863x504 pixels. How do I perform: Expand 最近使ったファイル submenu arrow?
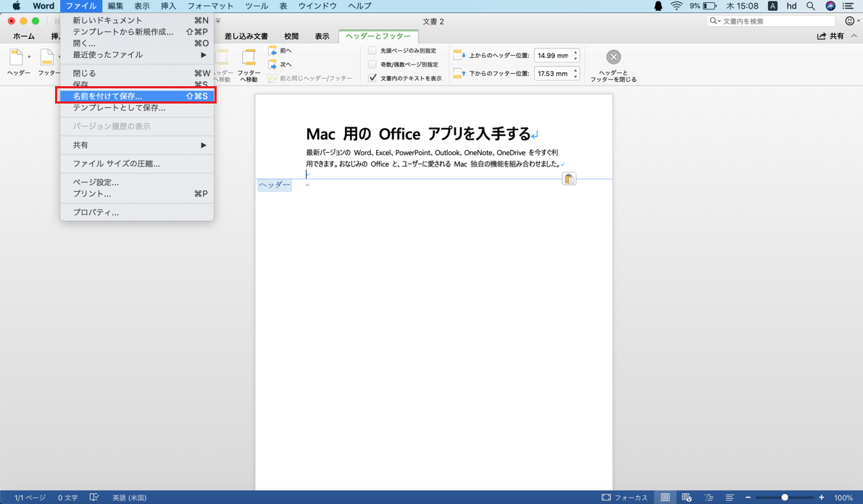203,55
